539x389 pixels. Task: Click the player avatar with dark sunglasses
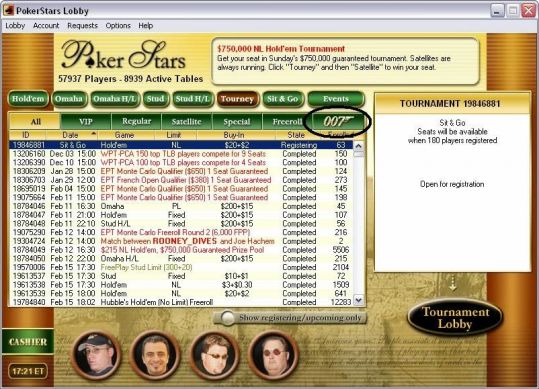click(x=214, y=355)
